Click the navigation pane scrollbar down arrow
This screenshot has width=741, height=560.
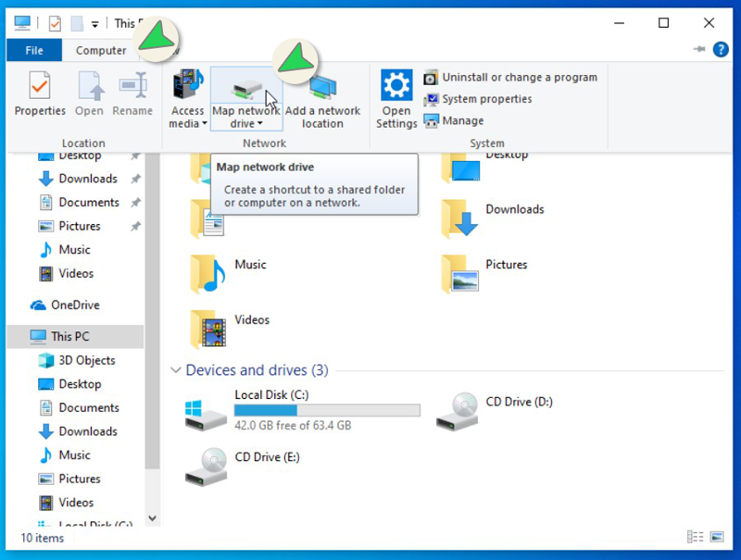[x=153, y=519]
